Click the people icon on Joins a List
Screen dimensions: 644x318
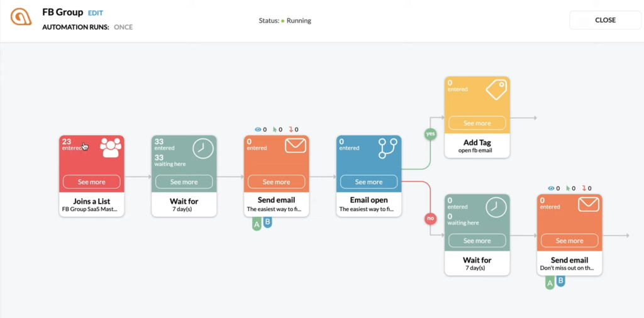[111, 148]
